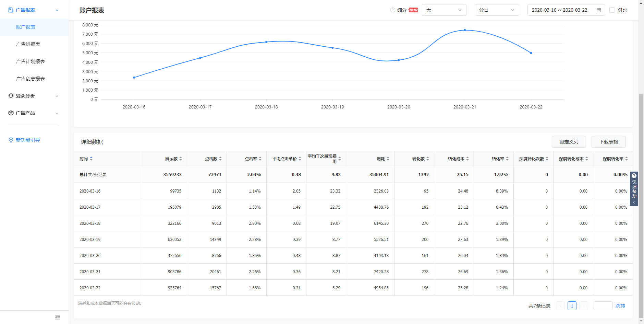Click the 自定义列 button
Image resolution: width=644 pixels, height=324 pixels.
tap(569, 142)
